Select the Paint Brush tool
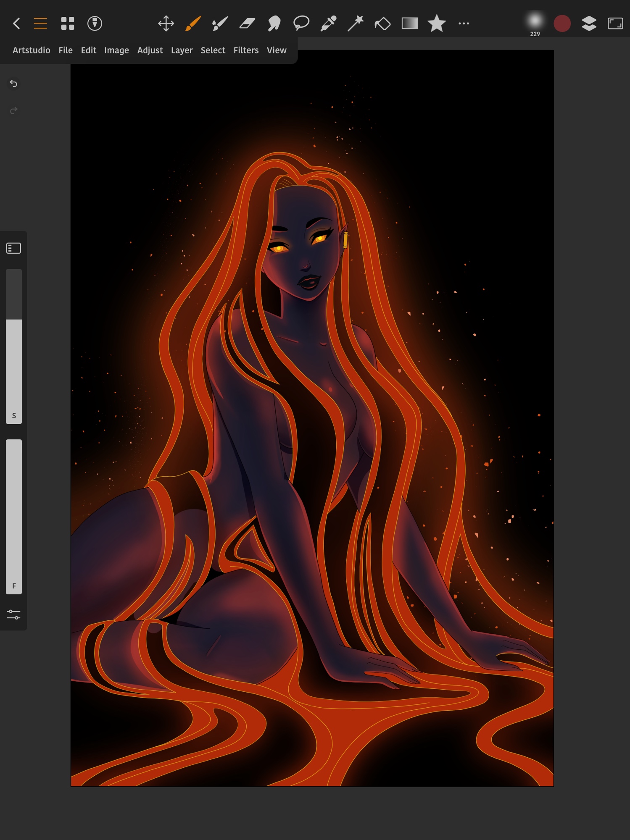Screen dimensions: 630x840 click(193, 24)
